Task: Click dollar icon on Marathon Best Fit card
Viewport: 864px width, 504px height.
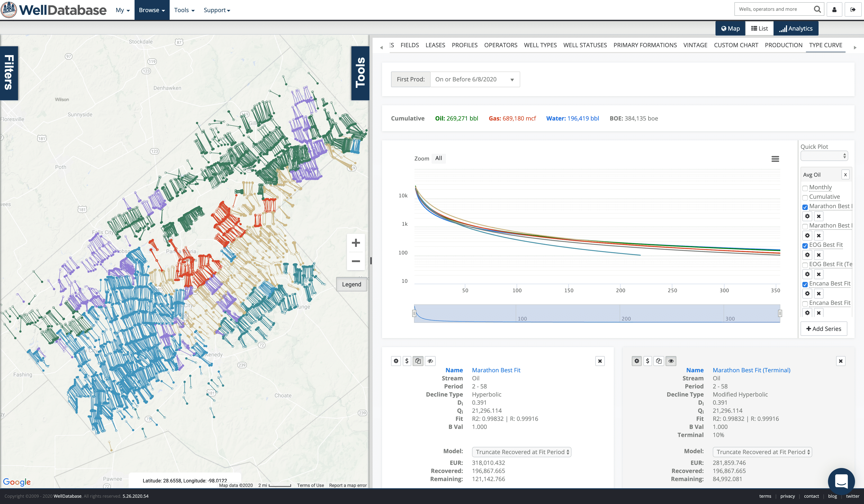Action: [x=407, y=361]
